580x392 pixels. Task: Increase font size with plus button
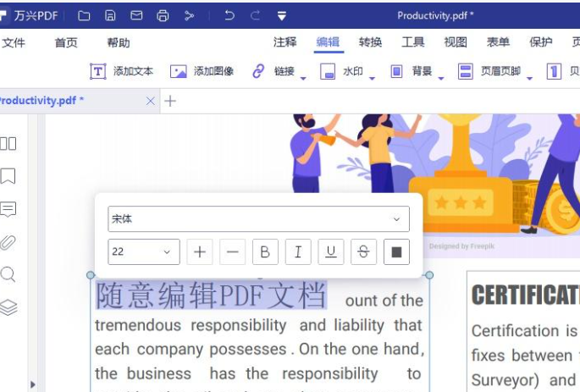tap(200, 251)
